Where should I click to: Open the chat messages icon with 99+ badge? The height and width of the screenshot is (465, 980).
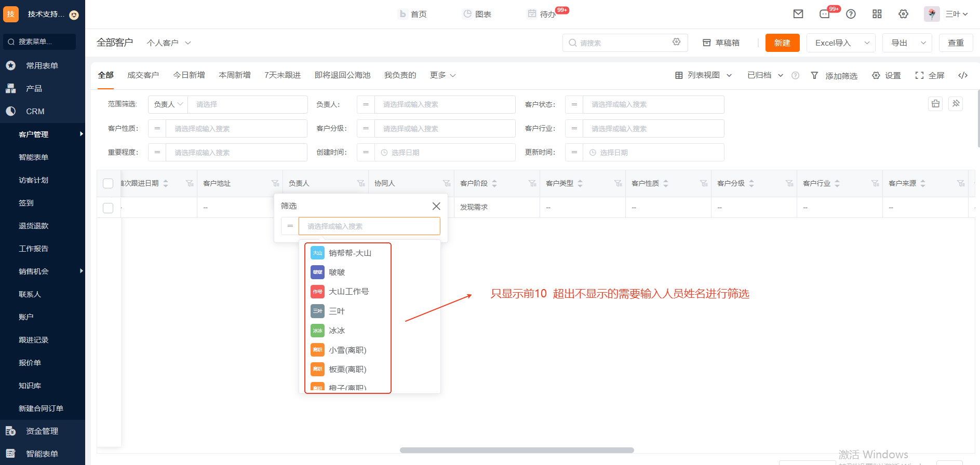point(825,14)
